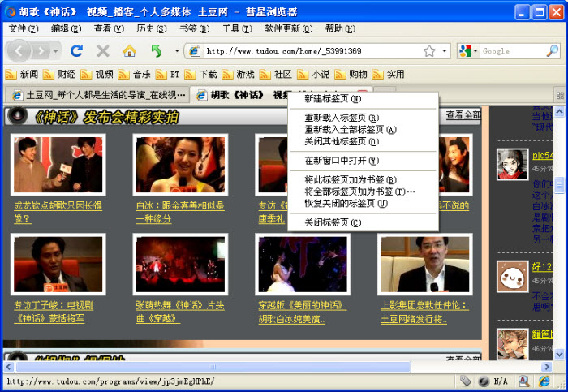
Task: Open the 编辑 menu
Action: (66, 28)
